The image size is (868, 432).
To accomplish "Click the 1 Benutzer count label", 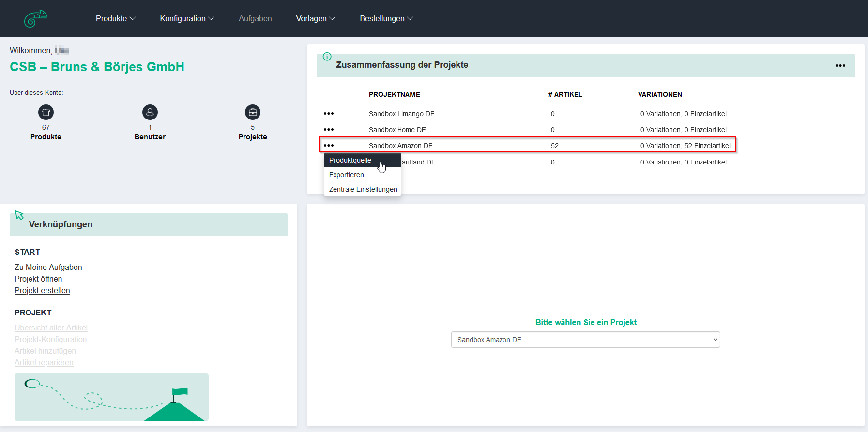I will (x=150, y=132).
